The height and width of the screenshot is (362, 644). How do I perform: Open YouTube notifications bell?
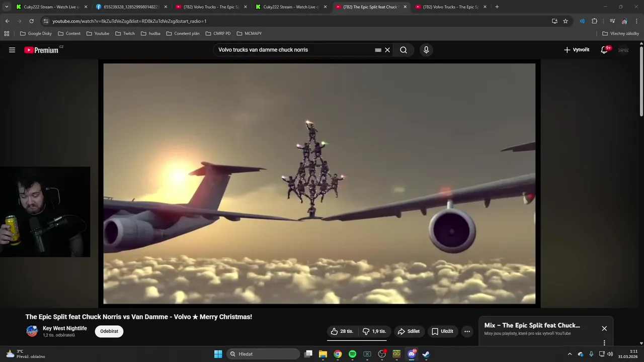coord(605,50)
